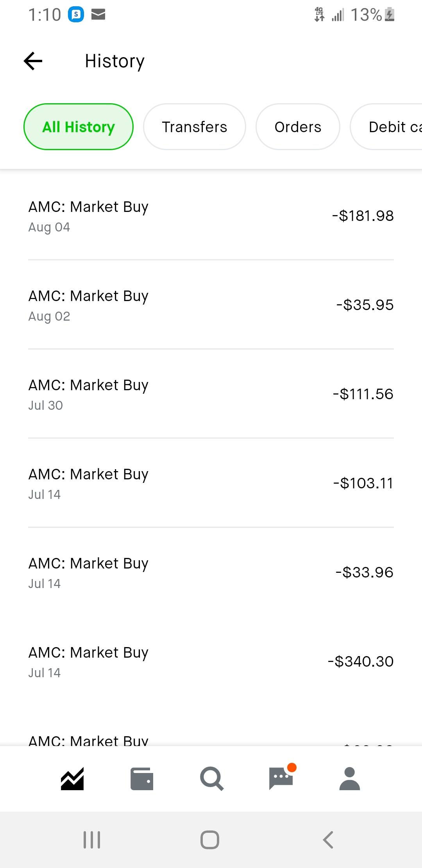The image size is (422, 868).
Task: Open Aug 04 AMC Market Buy entry
Action: [x=211, y=216]
